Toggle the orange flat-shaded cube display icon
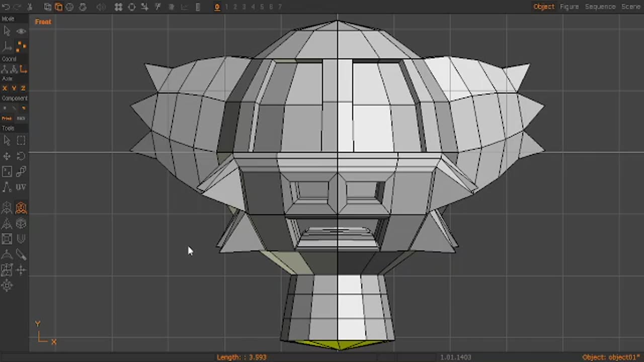This screenshot has width=644, height=362. pos(58,7)
